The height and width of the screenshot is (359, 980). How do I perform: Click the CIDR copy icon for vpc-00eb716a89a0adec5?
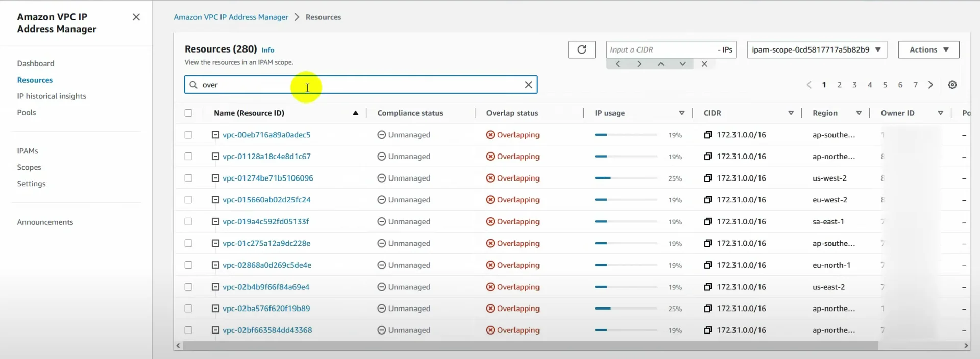[x=707, y=135]
